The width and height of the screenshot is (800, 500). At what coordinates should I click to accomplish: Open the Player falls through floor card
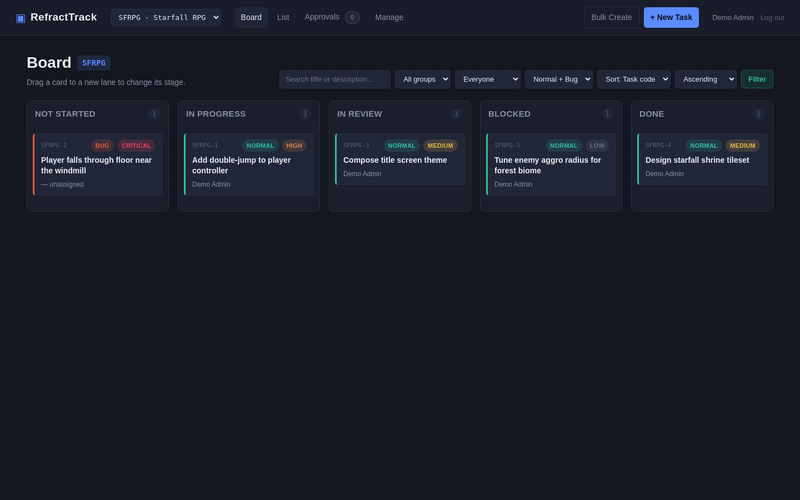coord(98,164)
